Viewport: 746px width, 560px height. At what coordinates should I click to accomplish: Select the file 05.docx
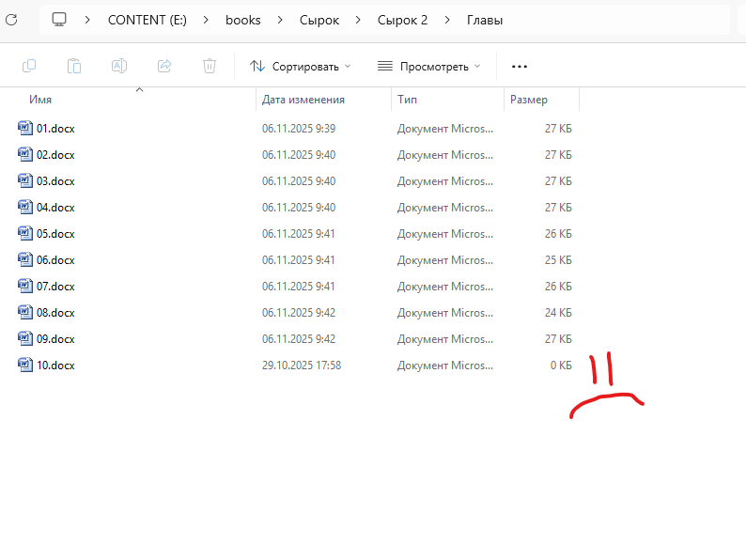(x=54, y=234)
